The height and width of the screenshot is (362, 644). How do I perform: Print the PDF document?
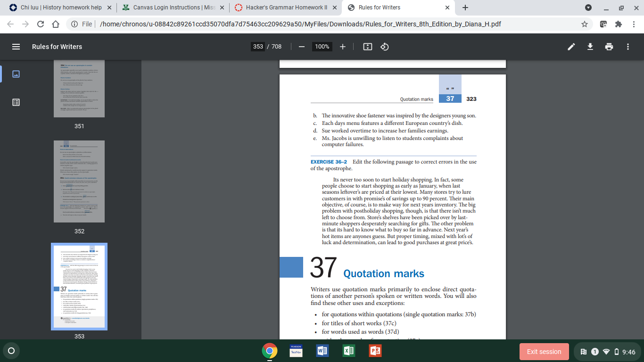coord(609,47)
